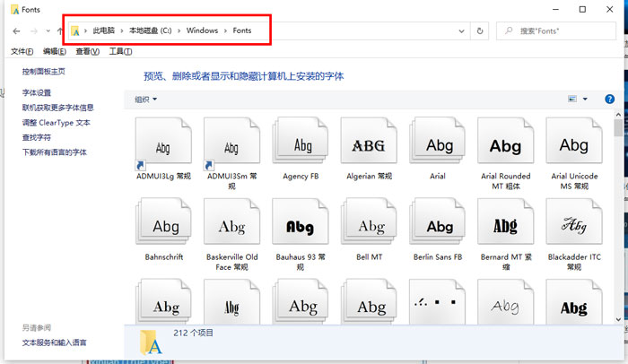Open the view options dropdown arrow
This screenshot has height=364, width=628.
pos(586,100)
